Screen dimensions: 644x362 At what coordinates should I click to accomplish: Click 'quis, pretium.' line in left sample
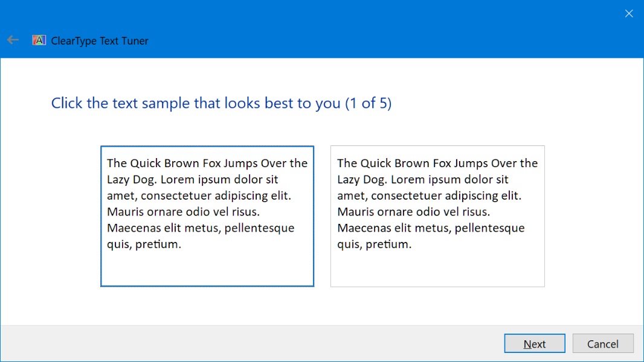coord(144,244)
